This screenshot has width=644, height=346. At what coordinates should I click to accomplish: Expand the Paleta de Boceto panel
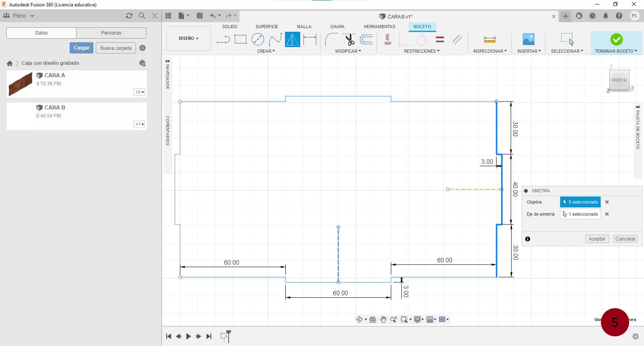[x=638, y=107]
